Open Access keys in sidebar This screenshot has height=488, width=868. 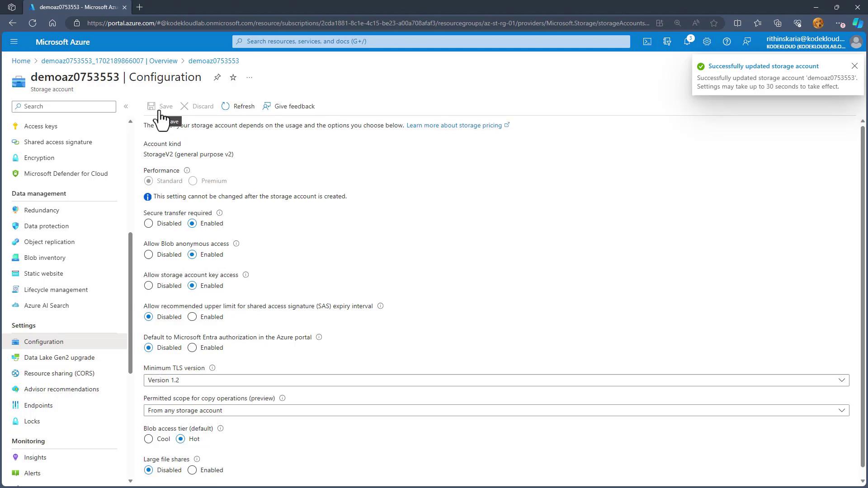(41, 126)
